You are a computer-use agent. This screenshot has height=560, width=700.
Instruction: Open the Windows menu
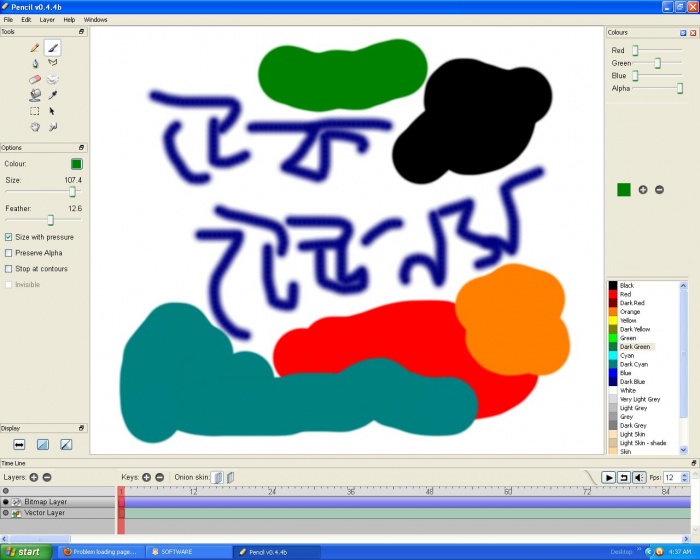point(96,20)
